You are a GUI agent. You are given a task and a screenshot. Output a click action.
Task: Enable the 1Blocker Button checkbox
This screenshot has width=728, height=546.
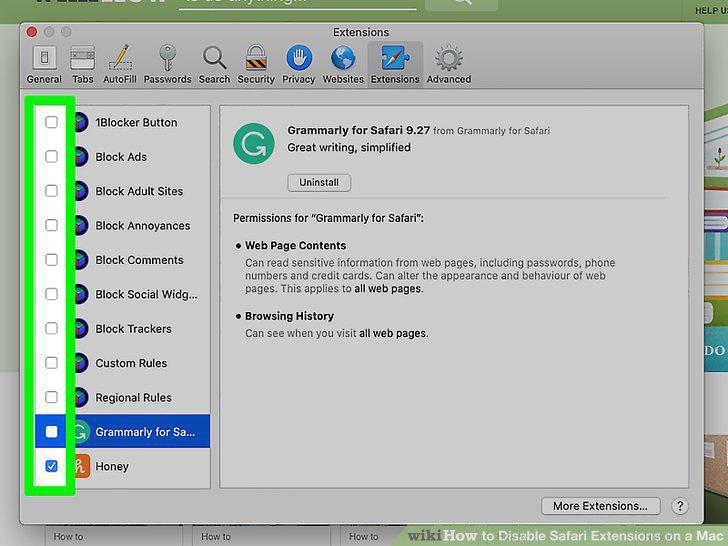pos(52,122)
